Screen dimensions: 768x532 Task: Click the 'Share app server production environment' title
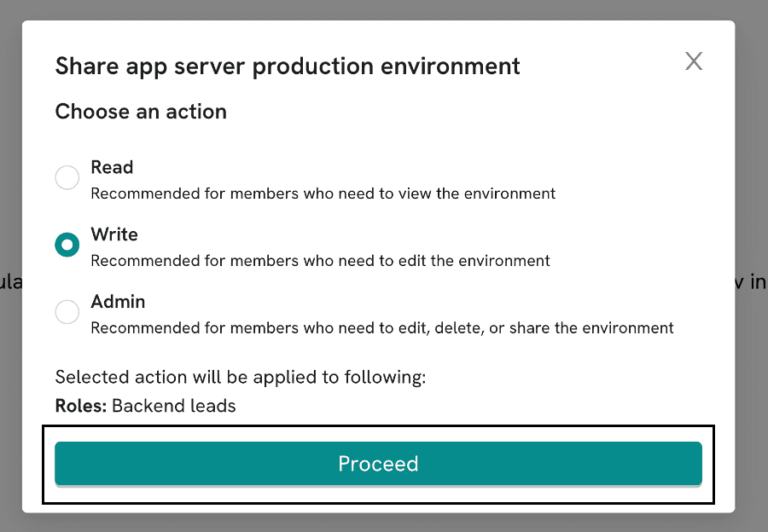[288, 66]
